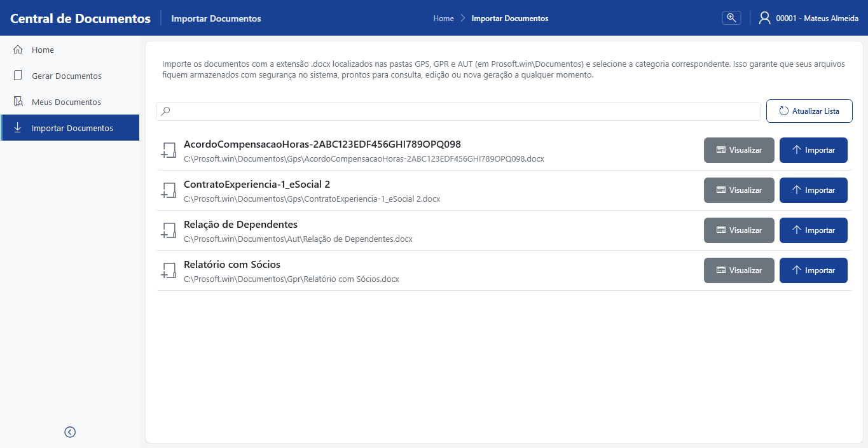Click the Atualizar Lista button

click(x=809, y=111)
